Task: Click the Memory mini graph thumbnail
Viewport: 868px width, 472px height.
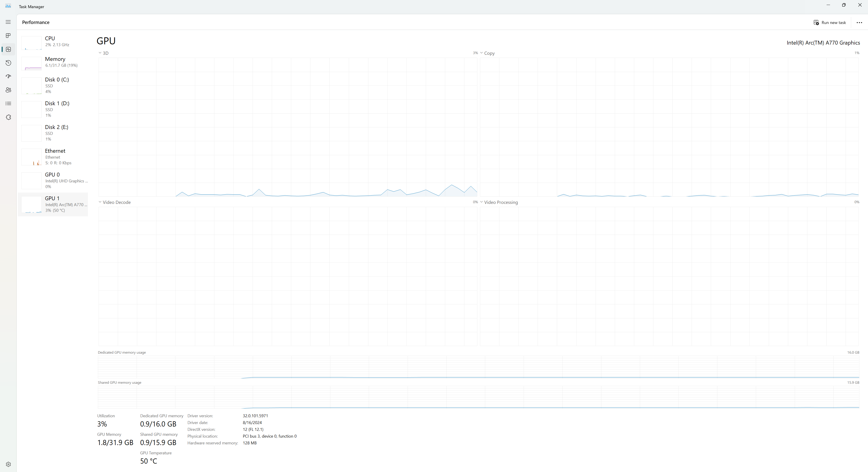Action: (x=31, y=63)
